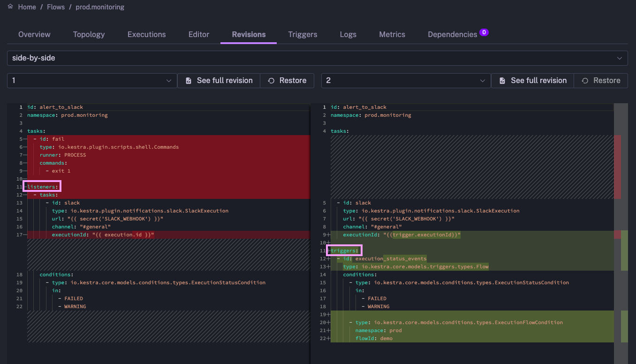636x364 pixels.
Task: Open the Executions tab
Action: point(146,34)
